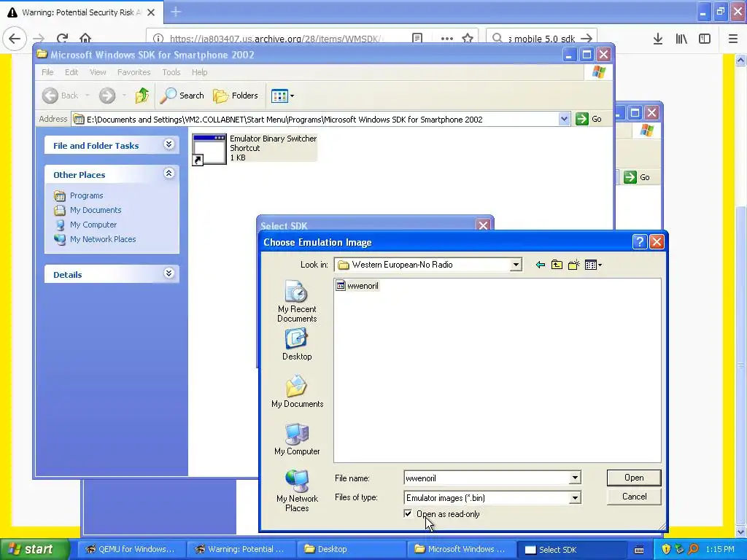Open Programs link in Other Places
Viewport: 747px width, 560px height.
pos(86,195)
